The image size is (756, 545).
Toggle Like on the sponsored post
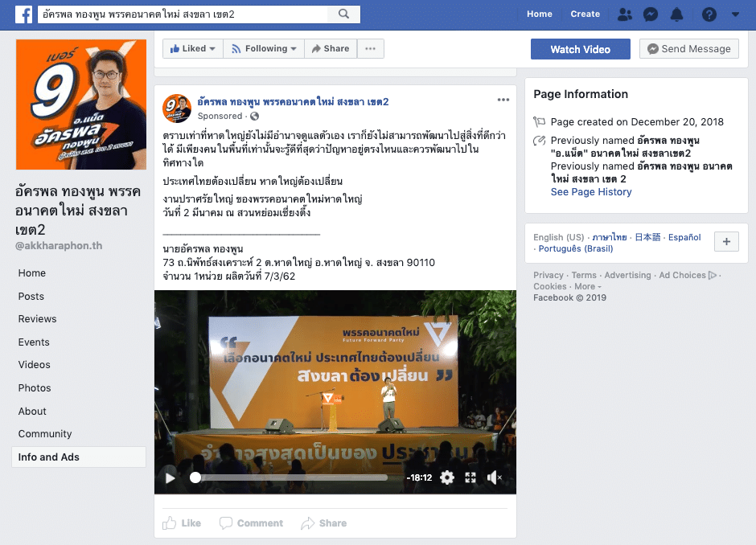182,522
